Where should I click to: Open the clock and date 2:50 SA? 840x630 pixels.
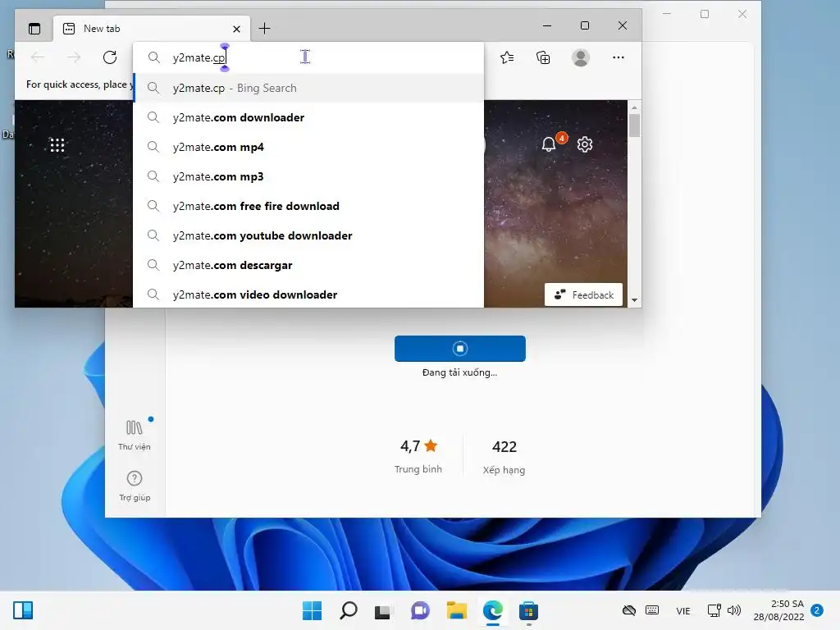(x=779, y=610)
